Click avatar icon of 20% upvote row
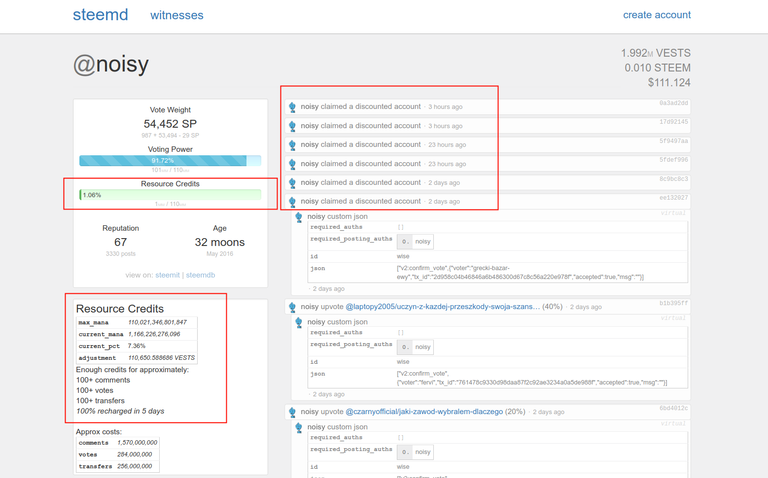The image size is (768, 478). click(x=292, y=412)
